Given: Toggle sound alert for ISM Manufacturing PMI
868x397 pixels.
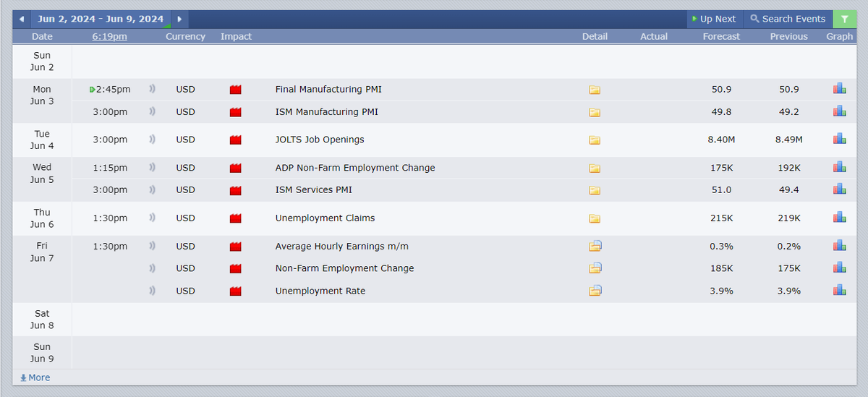Looking at the screenshot, I should (153, 111).
